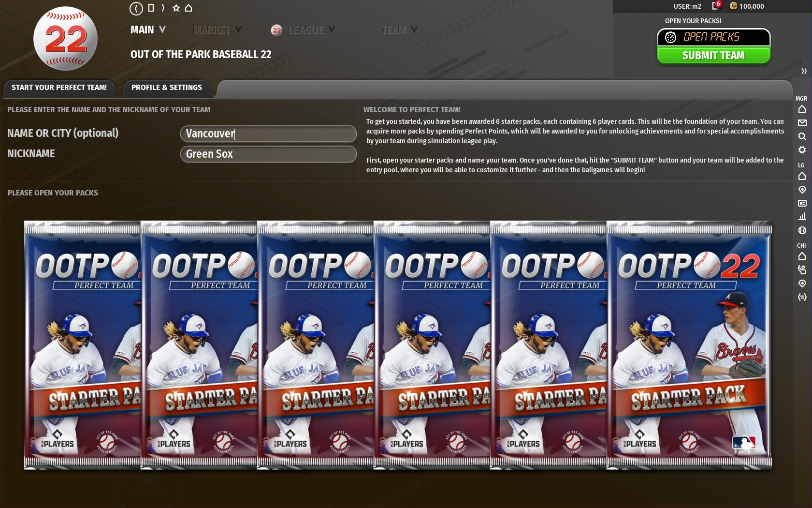Expand the MAIN dropdown menu
Image resolution: width=812 pixels, height=508 pixels.
coord(148,30)
